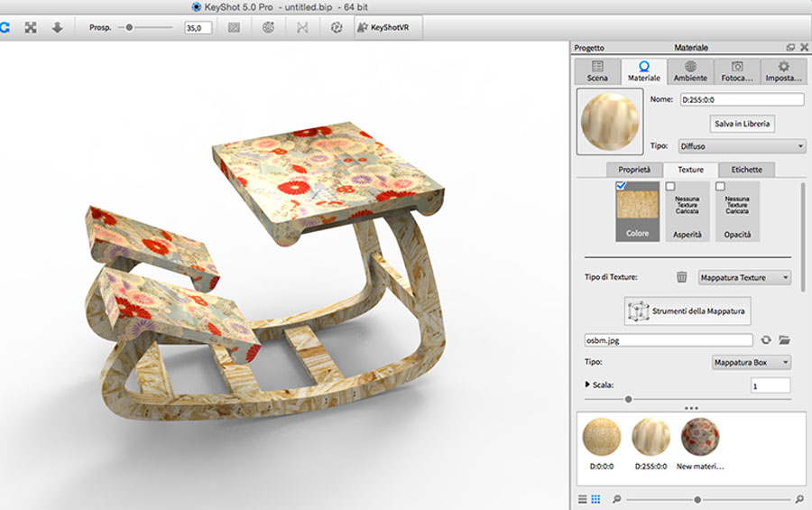The width and height of the screenshot is (812, 510).
Task: Click Strumenti della Mappatura button
Action: (x=687, y=311)
